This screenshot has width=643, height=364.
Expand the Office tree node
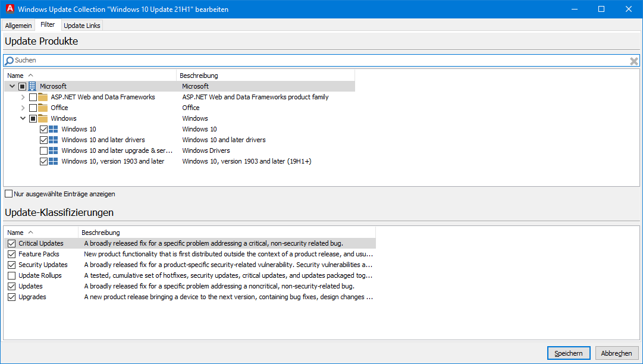pyautogui.click(x=23, y=108)
